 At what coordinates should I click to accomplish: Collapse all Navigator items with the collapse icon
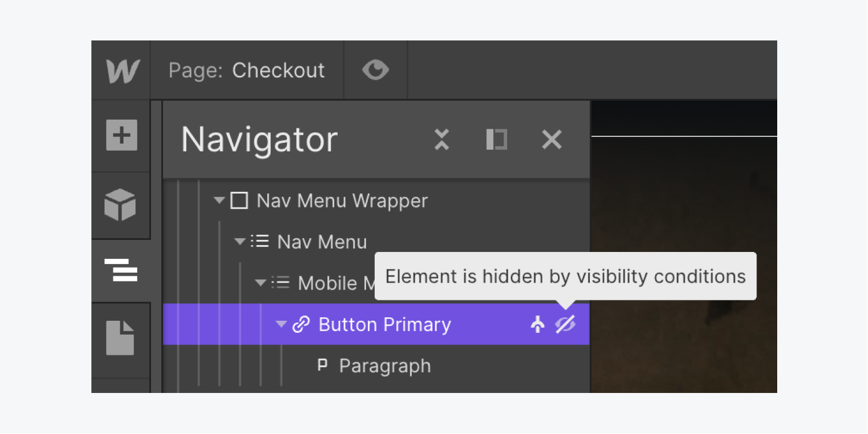click(442, 139)
